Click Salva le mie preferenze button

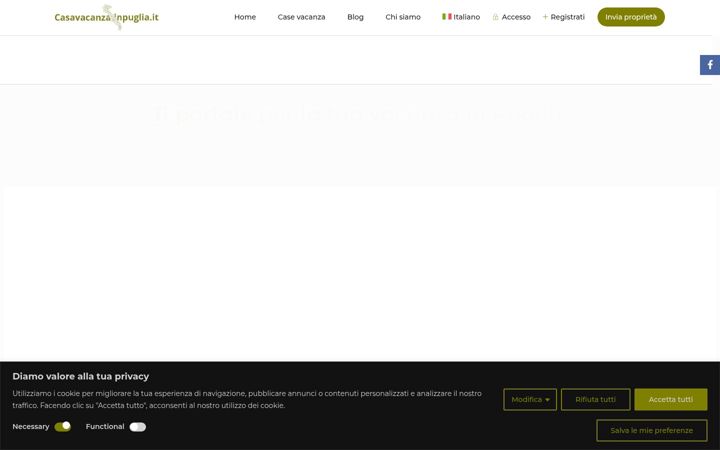pyautogui.click(x=652, y=430)
